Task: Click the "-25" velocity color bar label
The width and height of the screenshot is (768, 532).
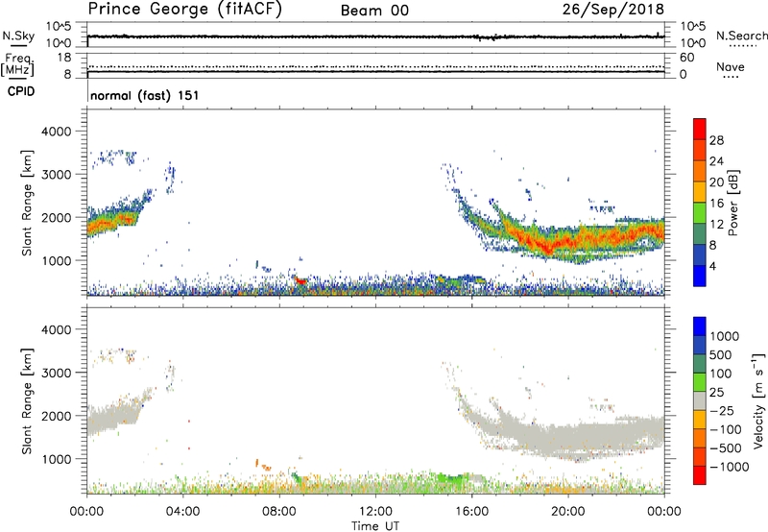Action: (722, 411)
